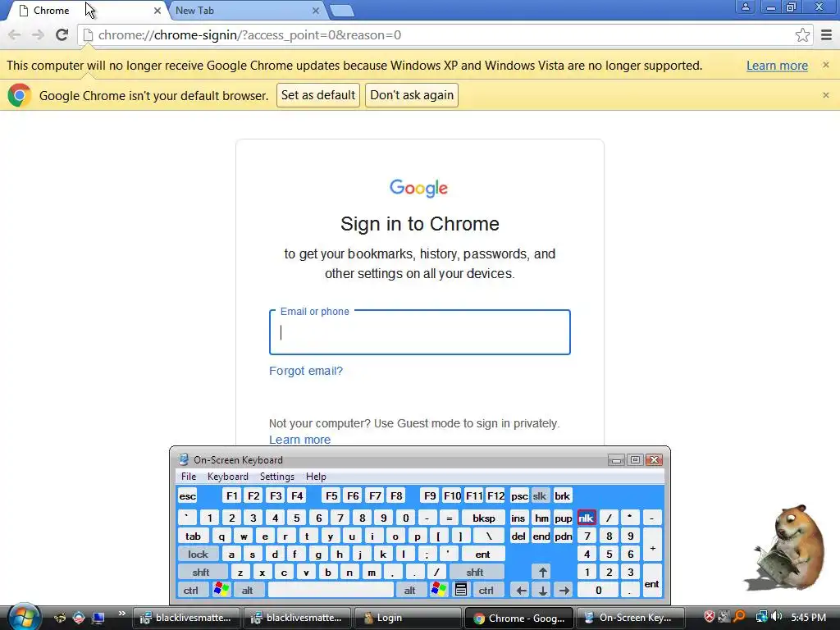
Task: Toggle the lock (Caps Lock) key
Action: [x=198, y=554]
